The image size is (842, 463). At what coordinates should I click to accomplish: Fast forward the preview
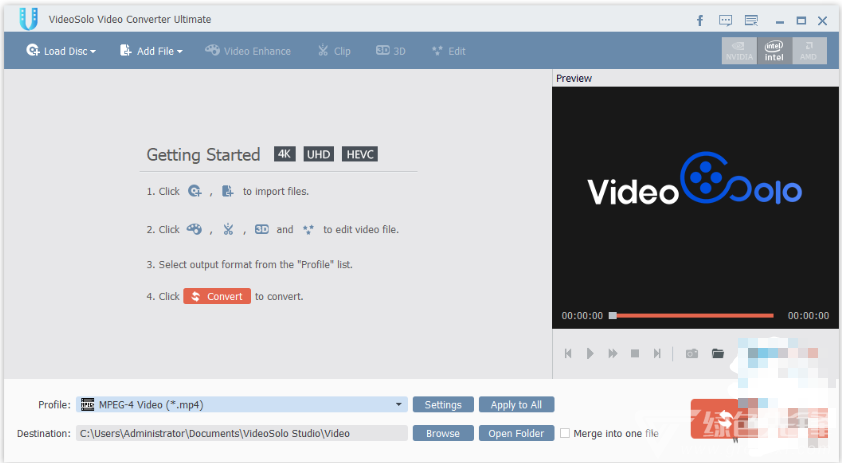tap(613, 353)
